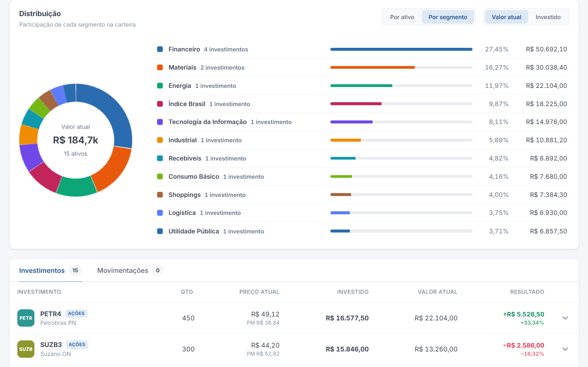The image size is (588, 367).
Task: Expand the PETR4 investment row chevron
Action: [x=565, y=318]
